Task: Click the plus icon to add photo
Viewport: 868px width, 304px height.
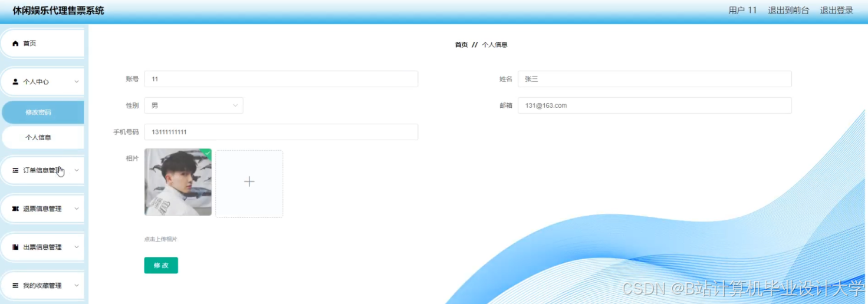Action: [249, 181]
